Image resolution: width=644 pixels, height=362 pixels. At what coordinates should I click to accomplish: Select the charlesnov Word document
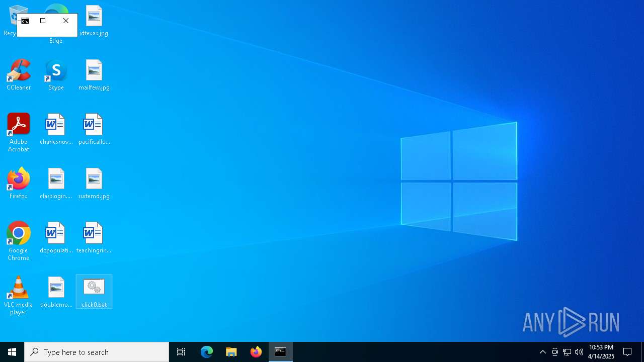56,130
